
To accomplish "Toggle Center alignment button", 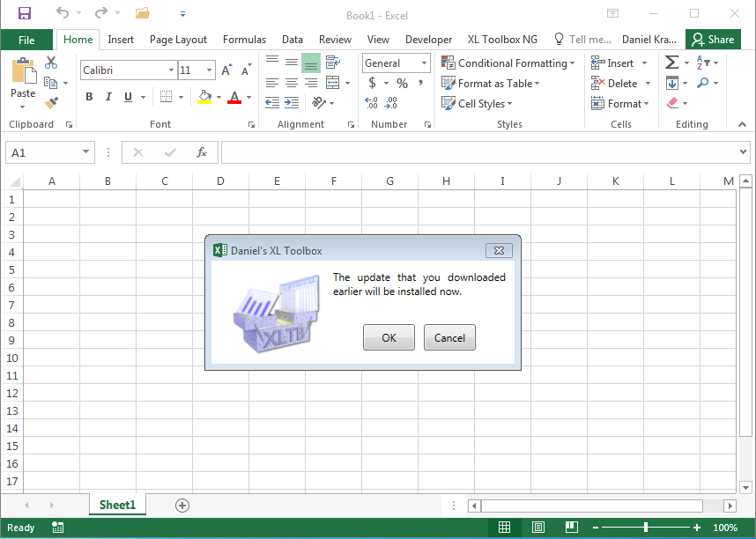I will [x=292, y=83].
